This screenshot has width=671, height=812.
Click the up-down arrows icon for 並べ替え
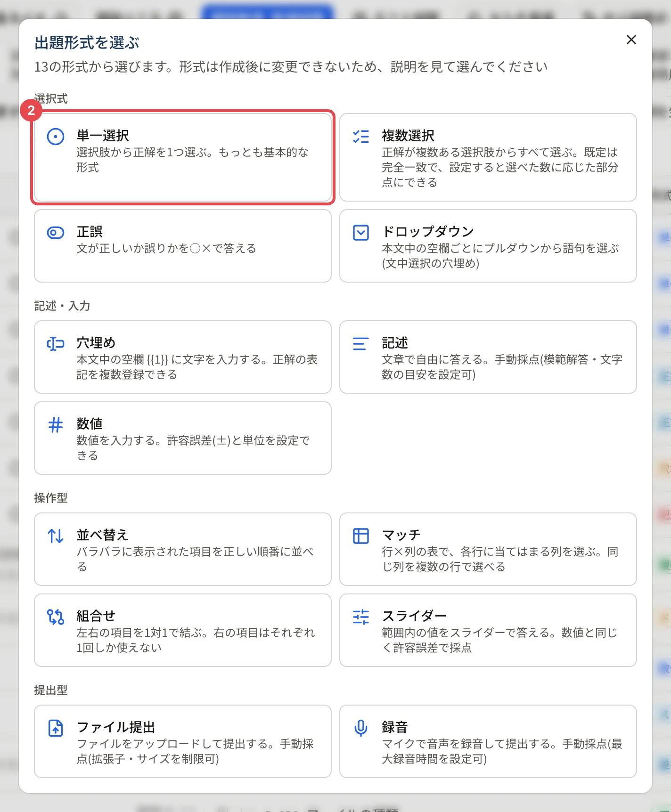56,536
